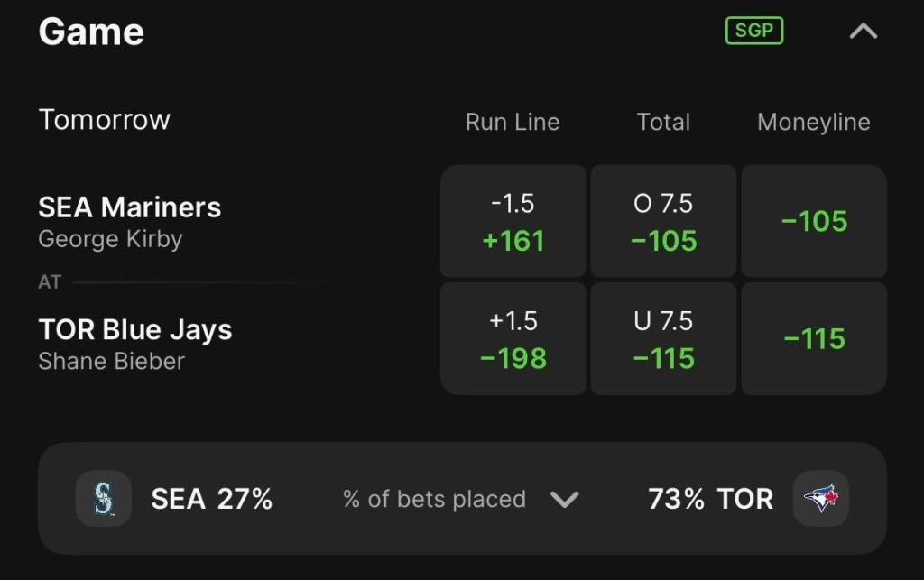Image resolution: width=924 pixels, height=580 pixels.
Task: Select Over 7.5 total at -105
Action: 663,221
